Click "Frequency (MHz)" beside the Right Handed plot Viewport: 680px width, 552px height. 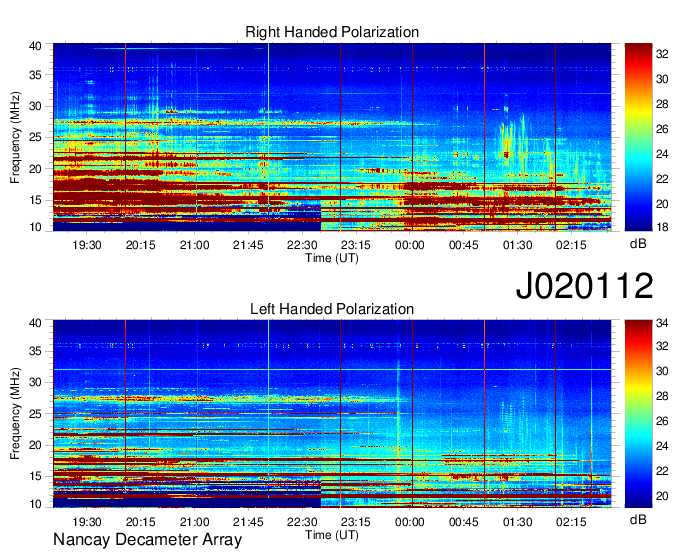coord(15,137)
